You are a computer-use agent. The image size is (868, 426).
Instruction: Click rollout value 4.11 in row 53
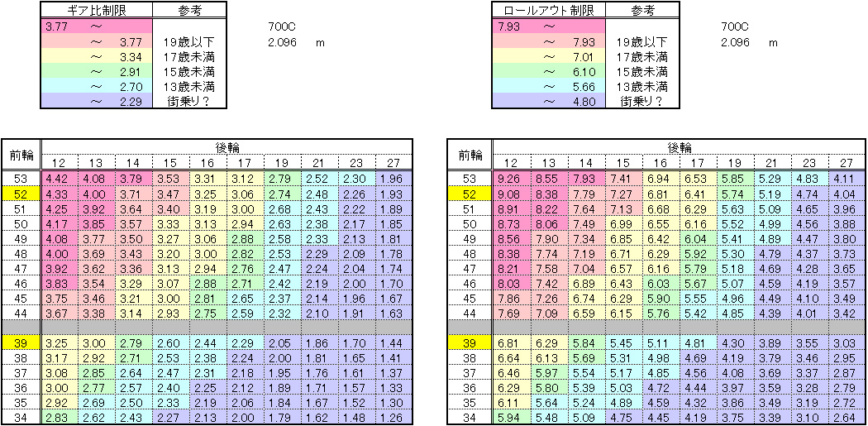coord(847,179)
